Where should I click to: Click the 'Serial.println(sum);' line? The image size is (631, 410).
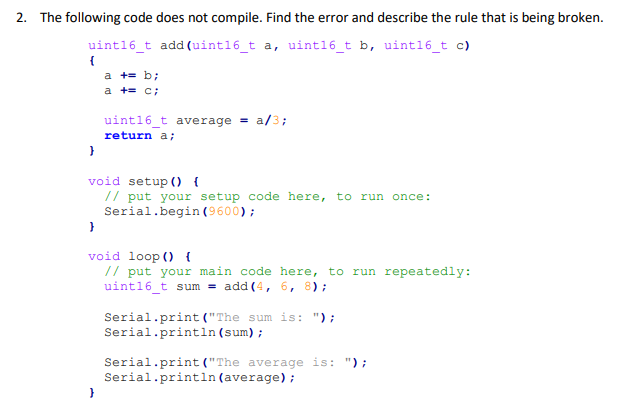coord(184,332)
